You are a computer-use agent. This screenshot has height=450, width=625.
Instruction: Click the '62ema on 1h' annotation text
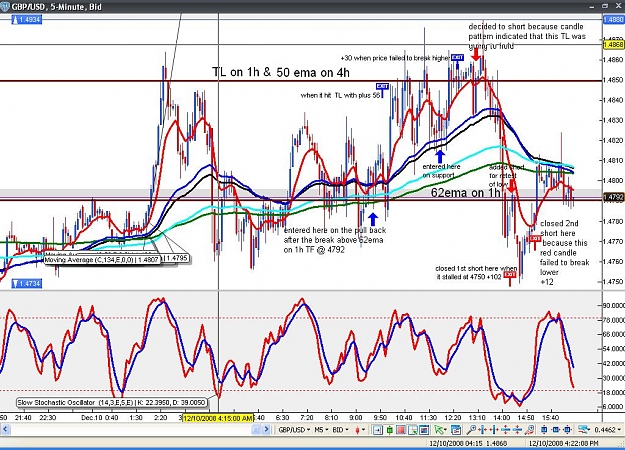466,193
